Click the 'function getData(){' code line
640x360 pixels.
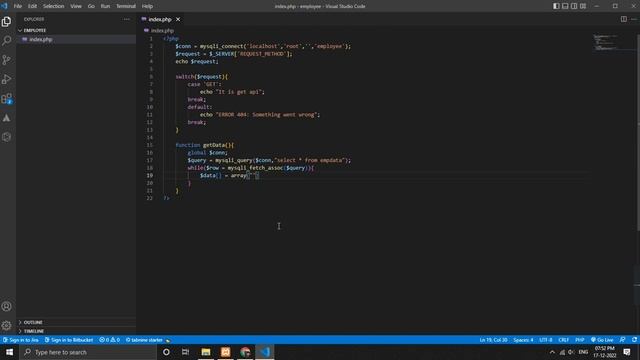(x=204, y=145)
